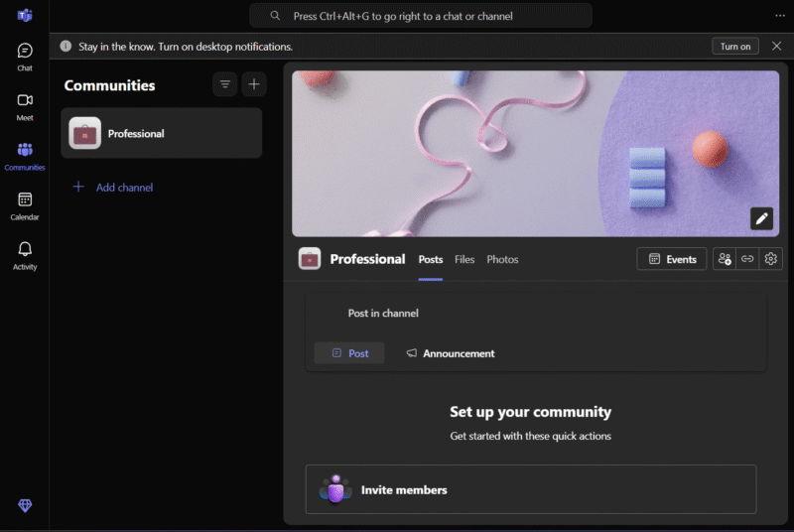The image size is (794, 532).
Task: Select the Posts tab
Action: [x=431, y=259]
